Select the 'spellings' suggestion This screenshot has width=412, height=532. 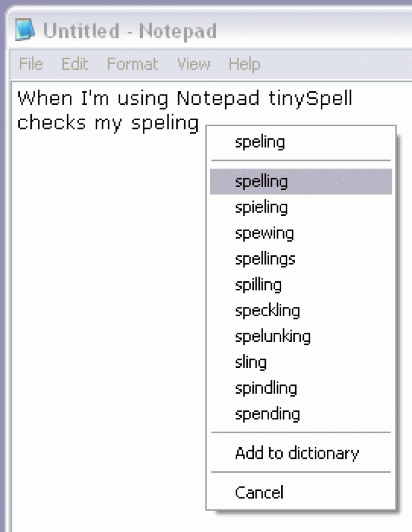[265, 259]
